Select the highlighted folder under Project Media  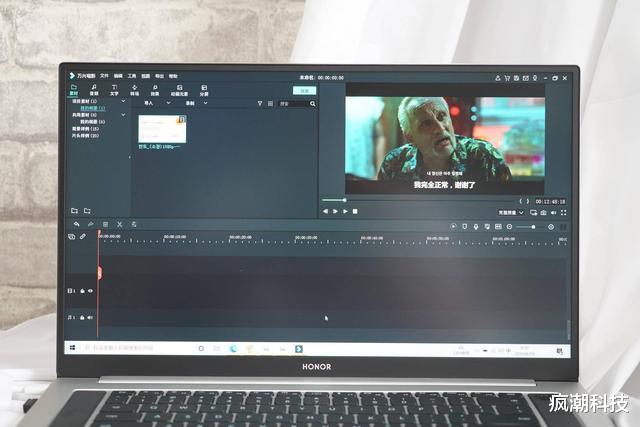point(92,108)
